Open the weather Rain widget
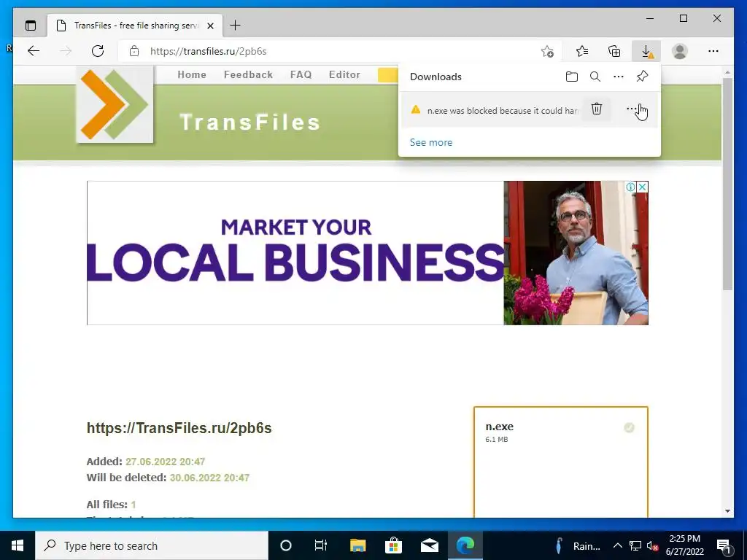The height and width of the screenshot is (560, 747). [578, 545]
